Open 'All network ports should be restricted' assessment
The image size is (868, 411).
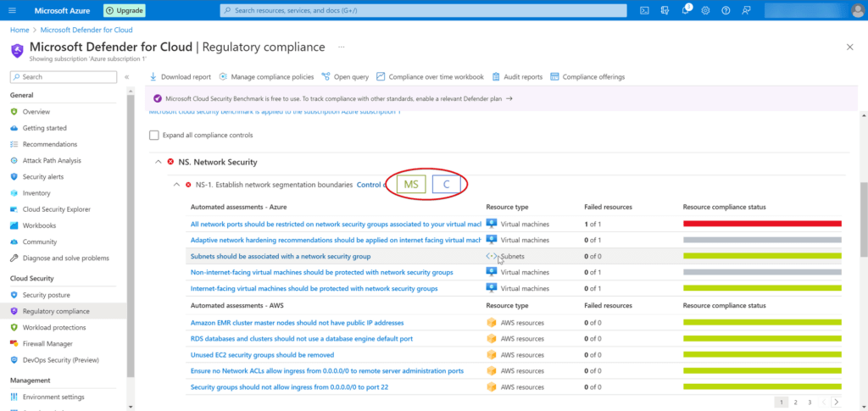[x=336, y=224]
